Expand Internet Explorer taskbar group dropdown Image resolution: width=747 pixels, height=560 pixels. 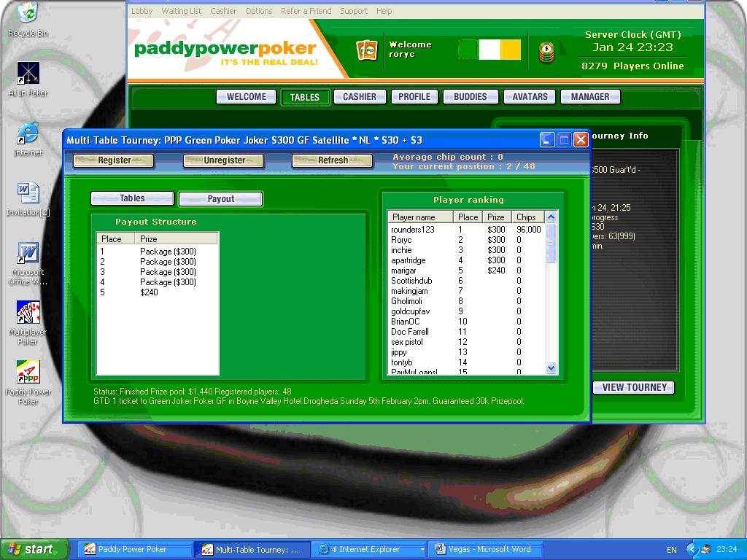point(422,550)
